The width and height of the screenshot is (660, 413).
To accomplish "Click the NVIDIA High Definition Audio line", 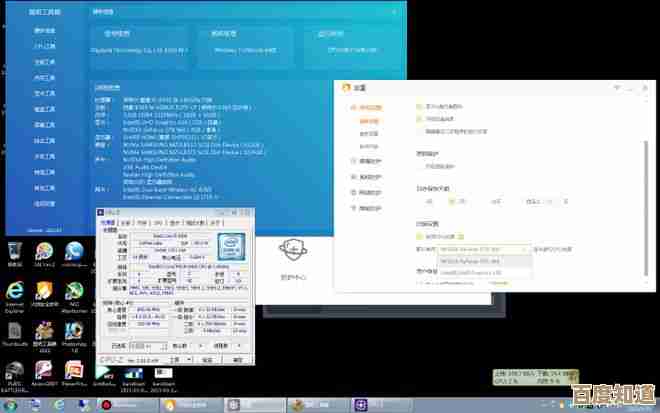I will coord(159,160).
